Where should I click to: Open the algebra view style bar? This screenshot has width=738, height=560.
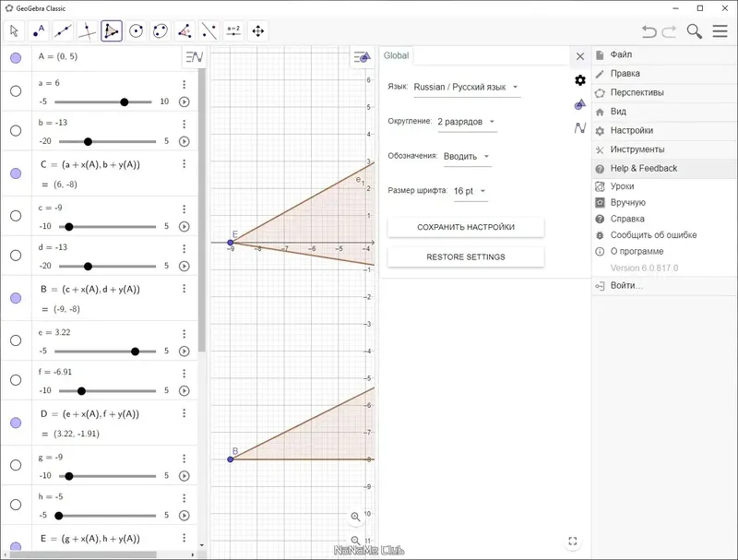click(x=194, y=57)
